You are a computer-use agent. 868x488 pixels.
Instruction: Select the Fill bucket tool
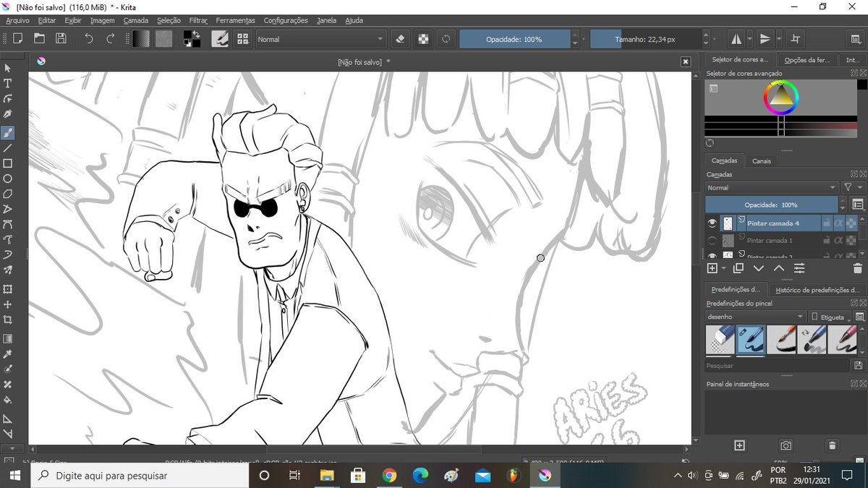8,400
